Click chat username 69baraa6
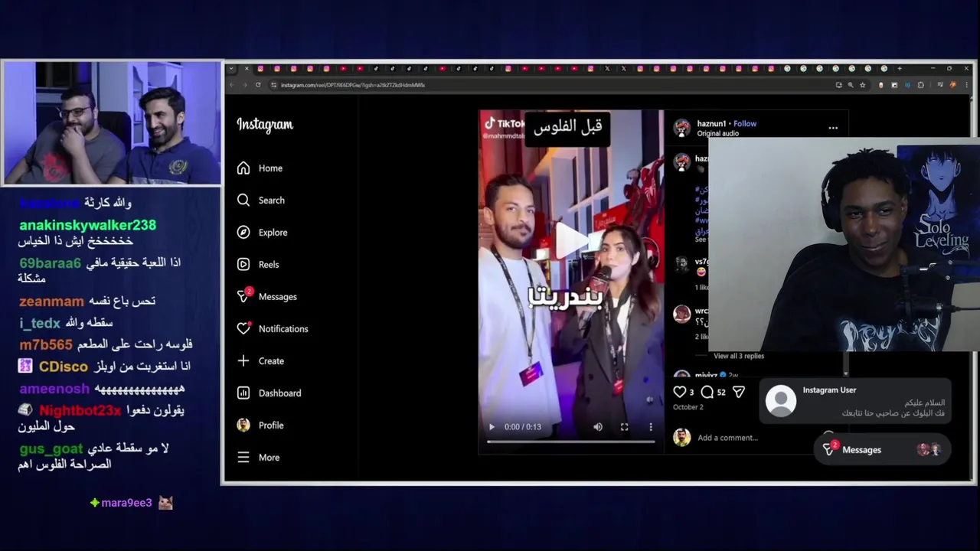Viewport: 980px width, 551px height. pos(50,263)
